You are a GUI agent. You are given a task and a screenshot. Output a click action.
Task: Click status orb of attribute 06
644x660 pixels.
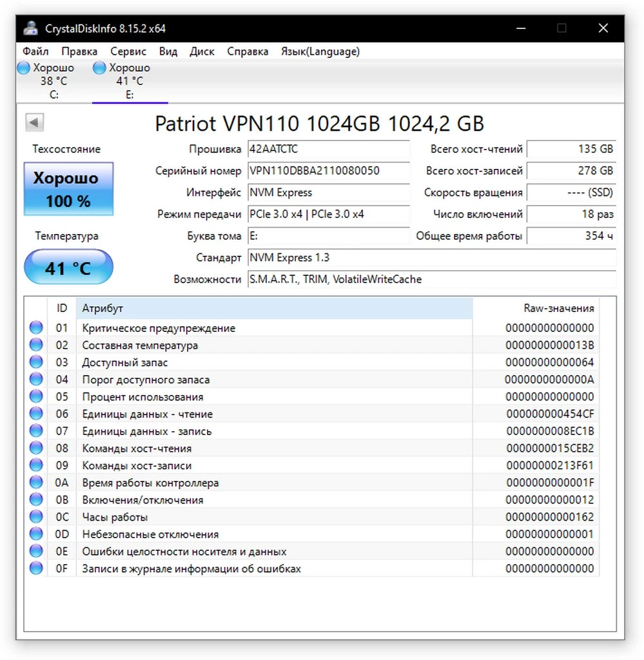[x=36, y=414]
